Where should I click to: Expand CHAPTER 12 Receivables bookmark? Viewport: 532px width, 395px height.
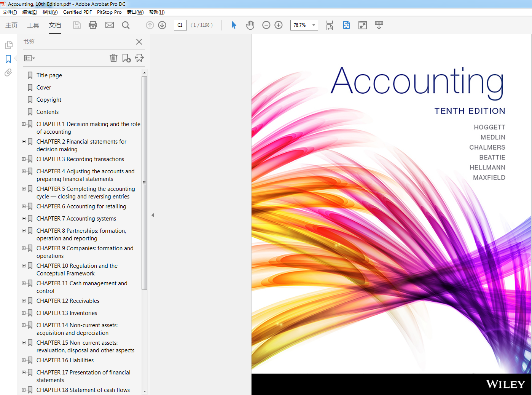pyautogui.click(x=24, y=301)
